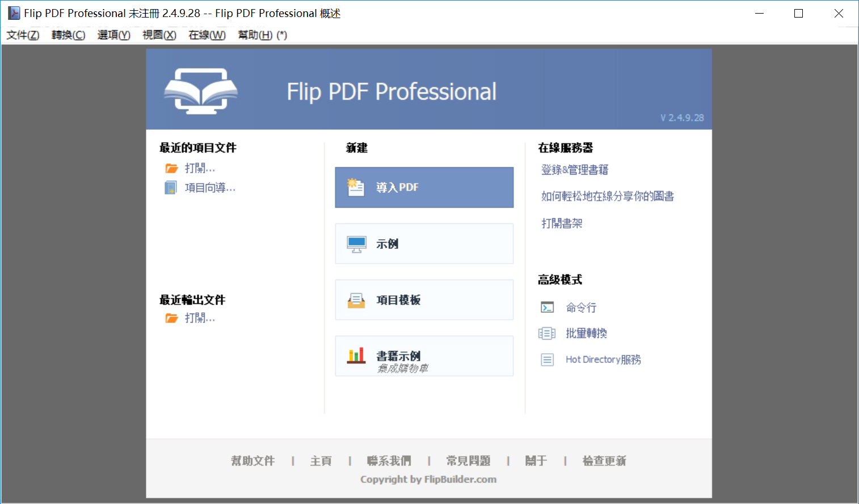Open recent output via 打開... link

pos(200,318)
